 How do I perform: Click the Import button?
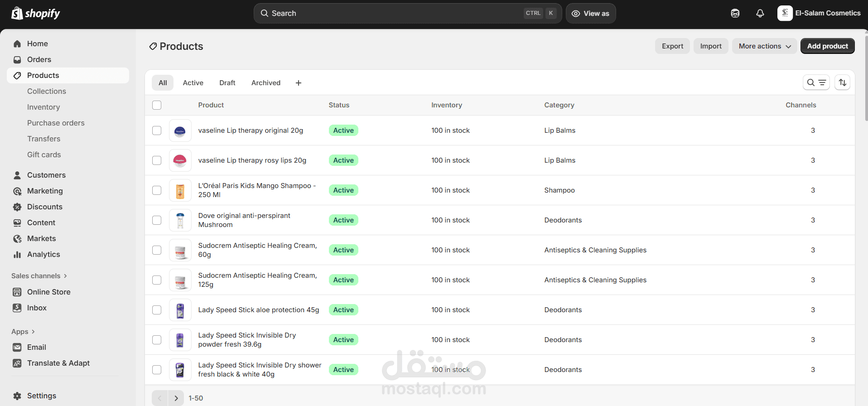(x=711, y=46)
